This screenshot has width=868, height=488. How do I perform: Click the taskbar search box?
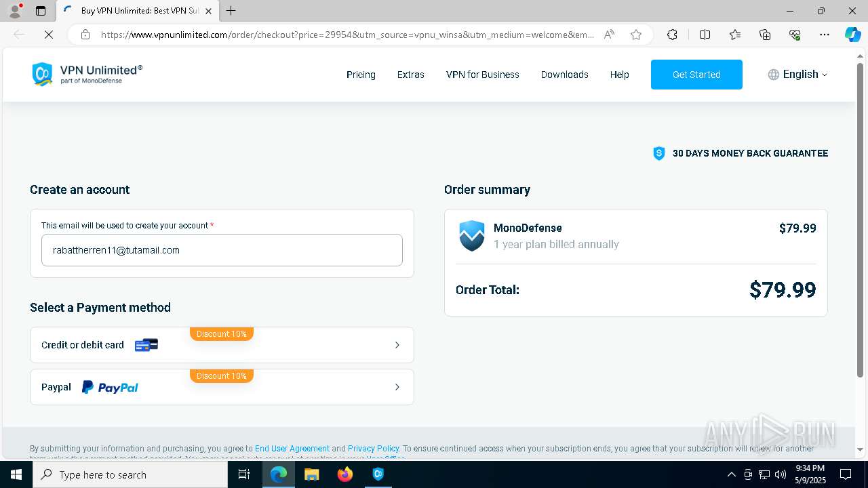pyautogui.click(x=130, y=474)
